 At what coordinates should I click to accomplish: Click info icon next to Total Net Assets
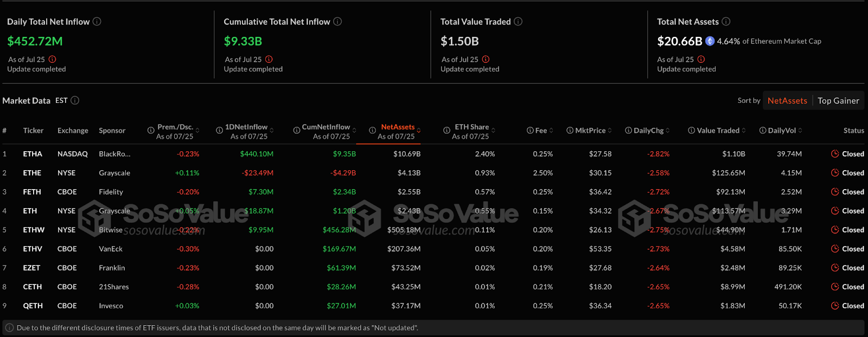pos(726,22)
